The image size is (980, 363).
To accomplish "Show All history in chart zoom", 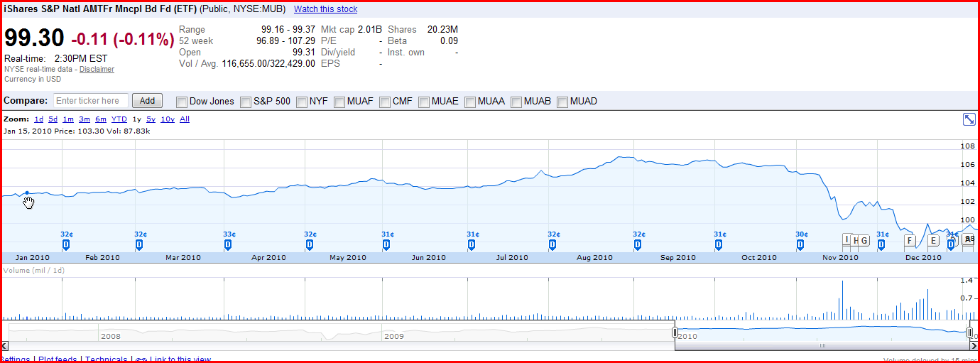I will click(185, 119).
